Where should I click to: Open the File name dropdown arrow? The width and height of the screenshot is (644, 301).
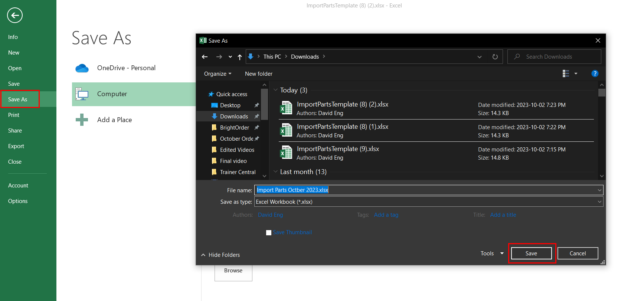point(599,190)
